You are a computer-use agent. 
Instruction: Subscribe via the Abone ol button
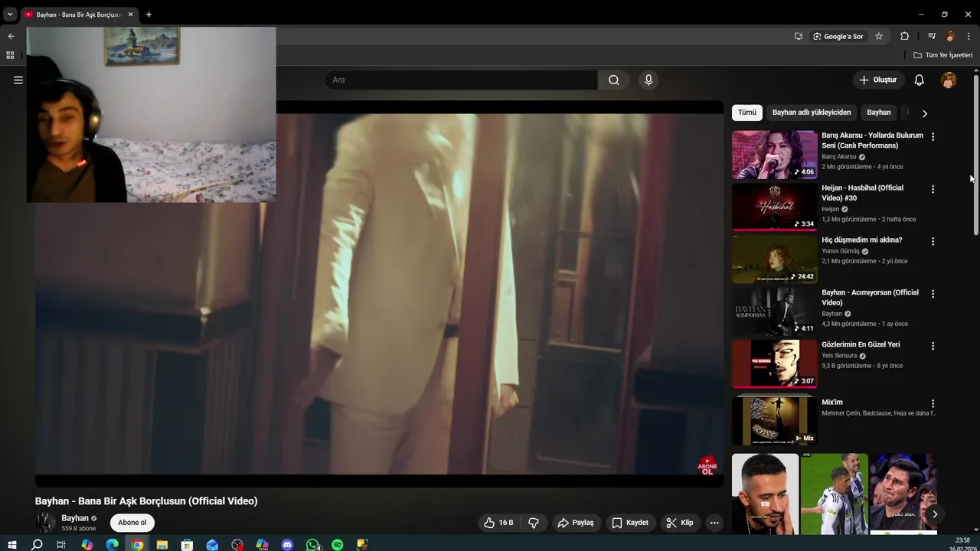[132, 523]
